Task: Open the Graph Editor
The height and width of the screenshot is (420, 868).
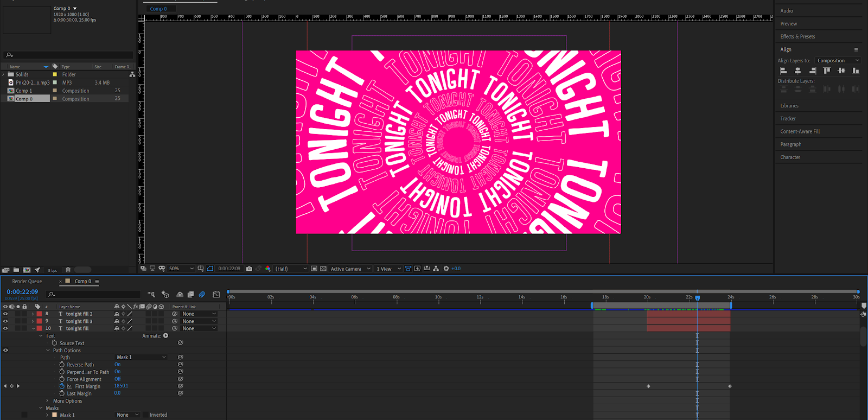Action: click(x=216, y=295)
